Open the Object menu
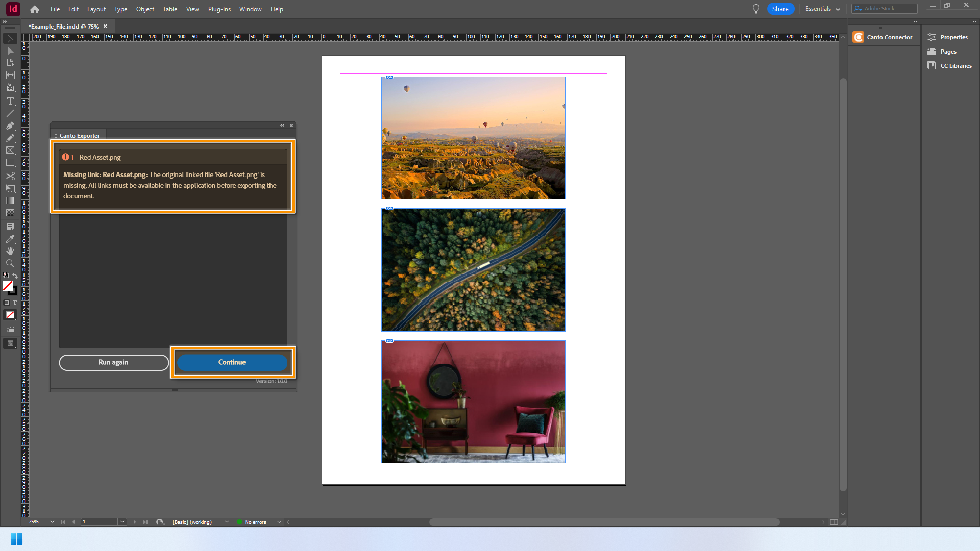Image resolution: width=980 pixels, height=551 pixels. 145,9
